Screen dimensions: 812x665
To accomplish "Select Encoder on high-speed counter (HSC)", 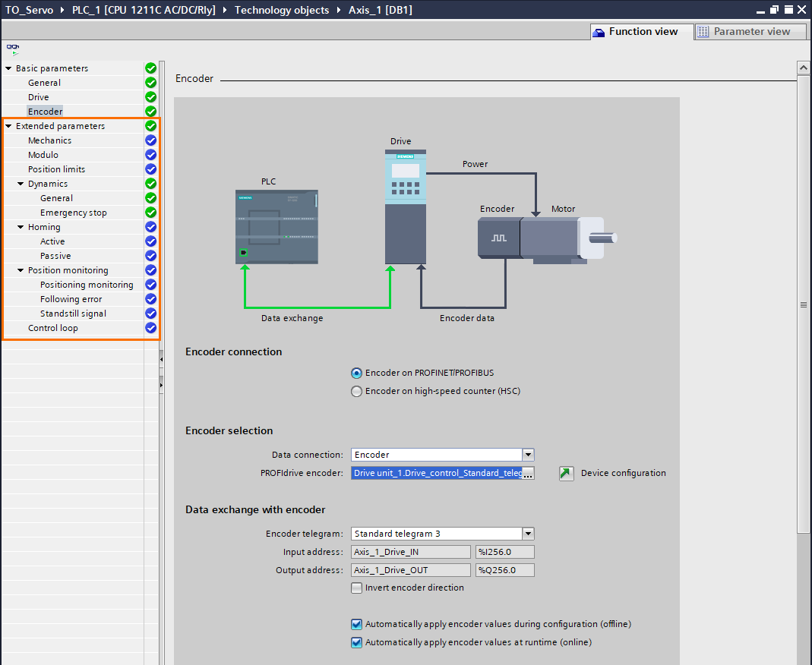I will (x=356, y=391).
